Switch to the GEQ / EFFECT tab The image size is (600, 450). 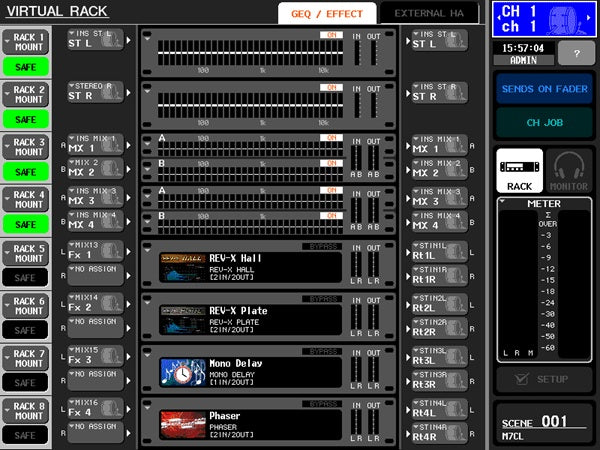327,14
